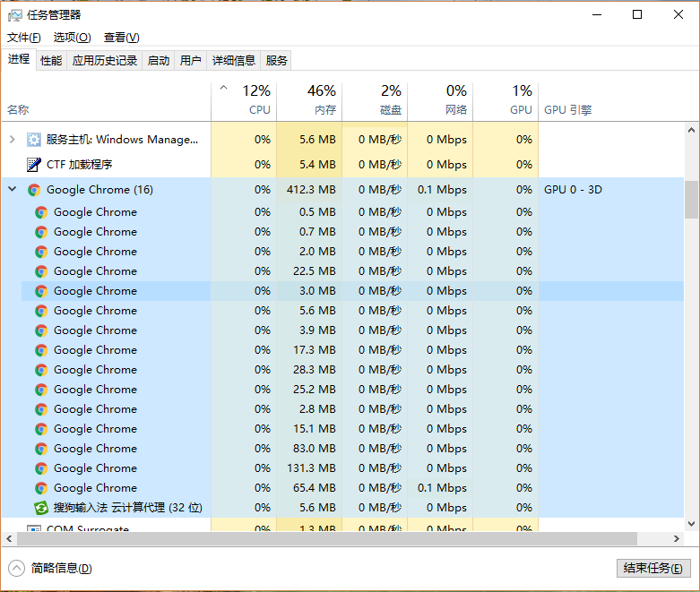Viewport: 700px width, 592px height.
Task: Select the Google Chrome row using 83.0 MB
Action: [352, 449]
